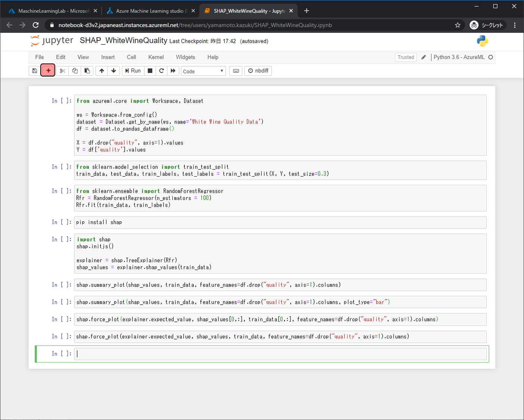
Task: Move selected cell down arrow
Action: (x=114, y=71)
